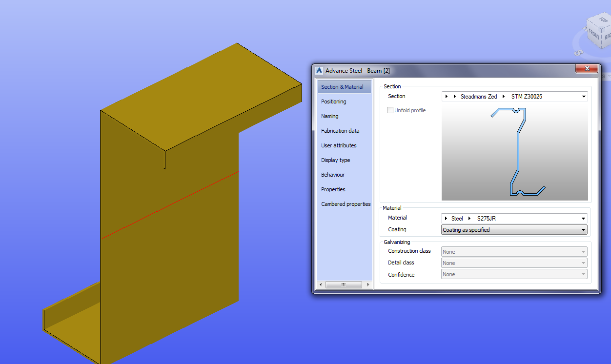
Task: Click the right arrow of the horizontal scrollbar
Action: tap(368, 284)
